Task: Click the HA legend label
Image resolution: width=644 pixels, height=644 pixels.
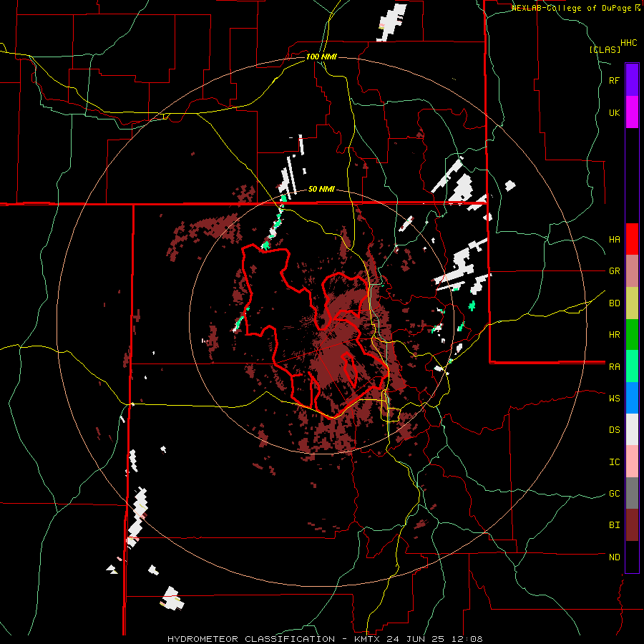Action: pos(614,240)
